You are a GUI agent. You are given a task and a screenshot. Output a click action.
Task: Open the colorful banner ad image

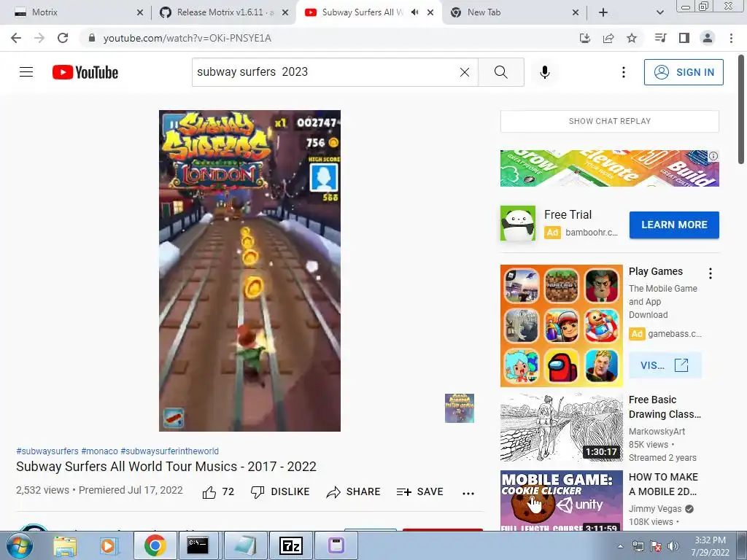(x=609, y=168)
